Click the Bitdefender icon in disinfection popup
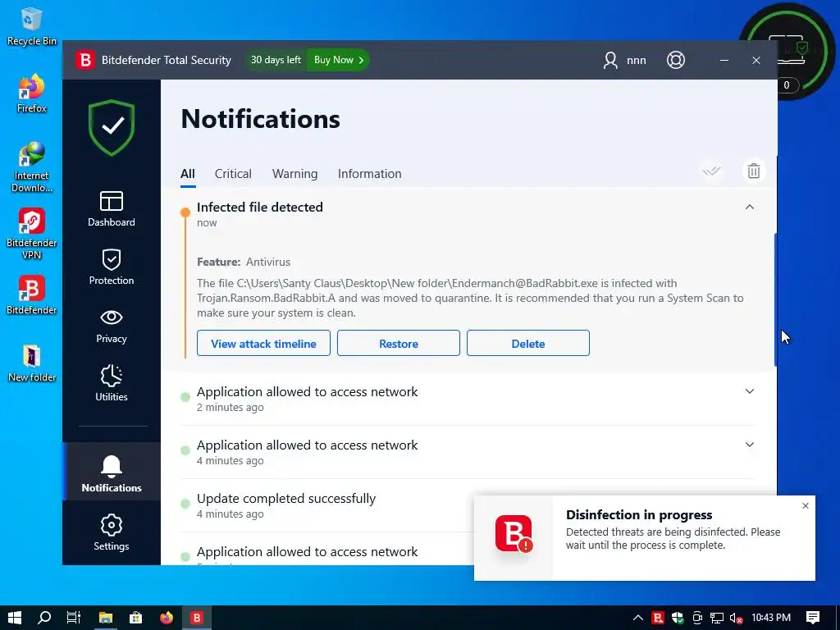Viewport: 840px width, 630px height. (514, 533)
